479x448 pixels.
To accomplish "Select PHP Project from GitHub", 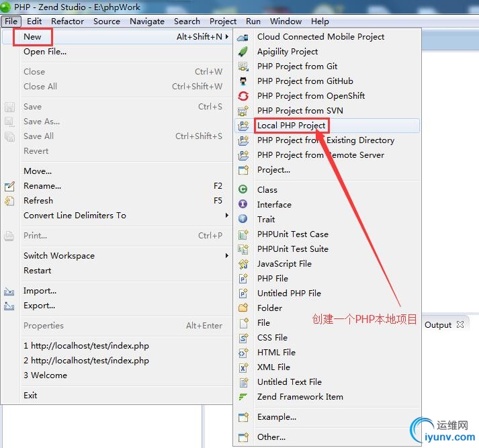I will click(x=327, y=81).
